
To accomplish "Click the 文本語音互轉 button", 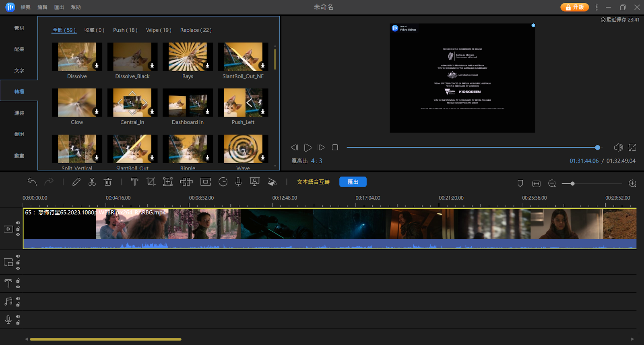I will (313, 182).
